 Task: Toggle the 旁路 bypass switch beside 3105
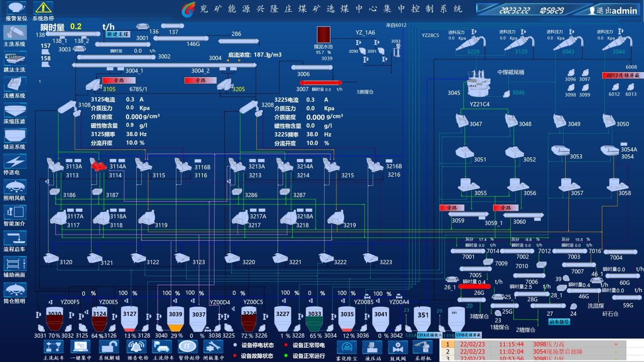pos(119,80)
